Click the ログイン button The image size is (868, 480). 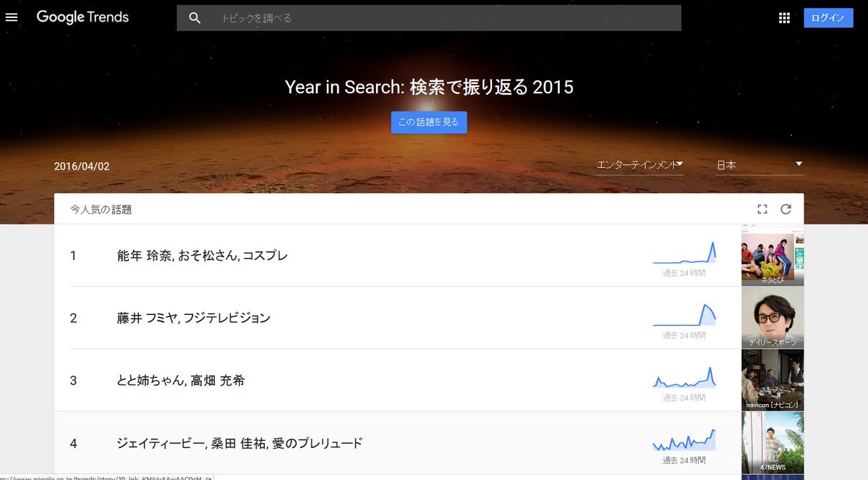[828, 18]
